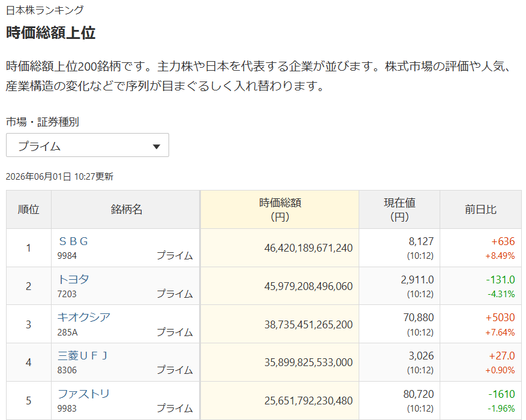
Task: Click stock code 7203
Action: point(67,294)
